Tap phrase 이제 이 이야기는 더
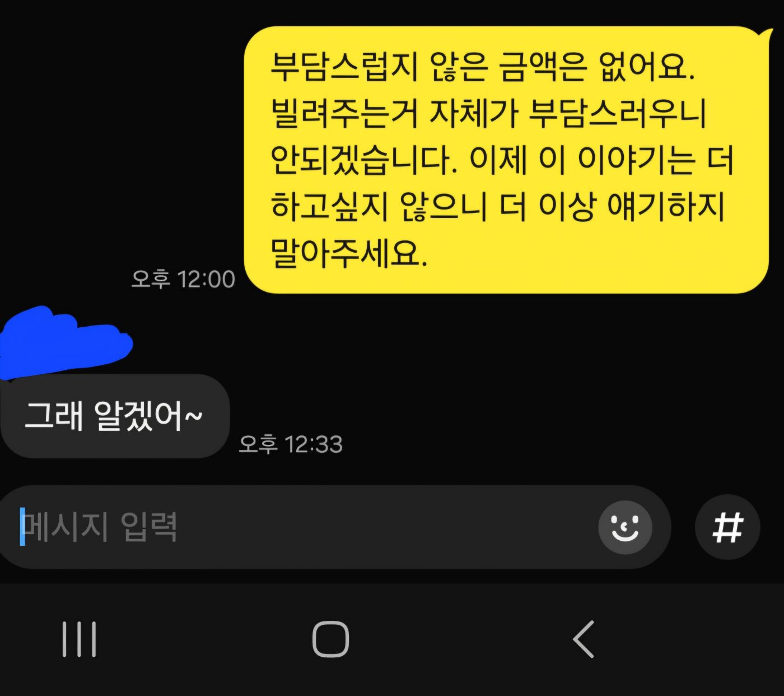 click(x=601, y=160)
